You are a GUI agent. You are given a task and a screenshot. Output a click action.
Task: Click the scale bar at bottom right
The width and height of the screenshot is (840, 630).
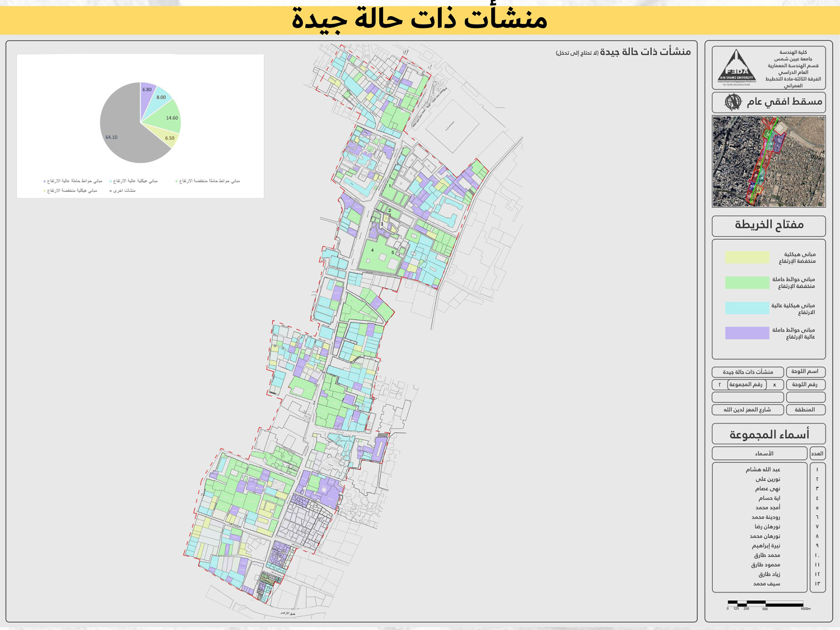[766, 604]
